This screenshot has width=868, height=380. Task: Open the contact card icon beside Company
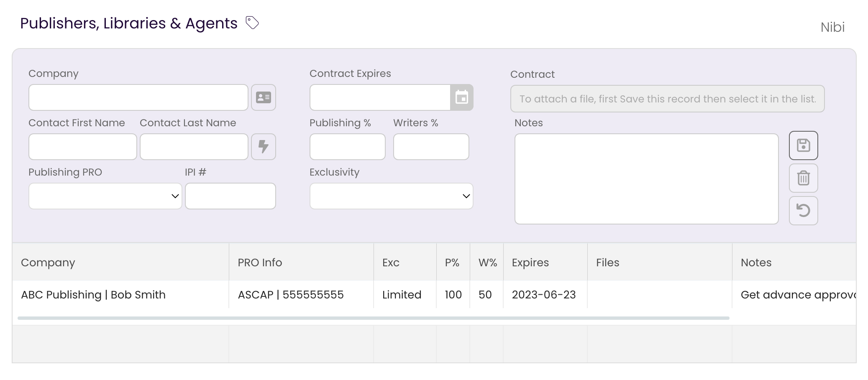[264, 97]
